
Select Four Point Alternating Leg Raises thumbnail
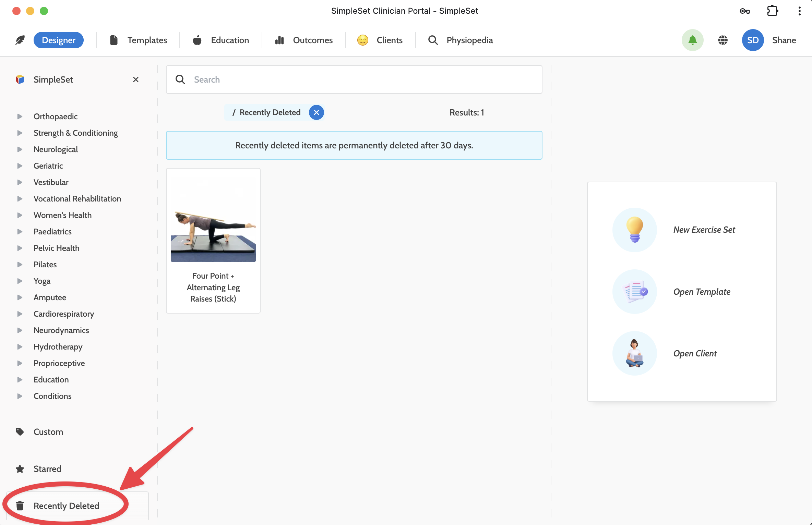[x=213, y=227]
